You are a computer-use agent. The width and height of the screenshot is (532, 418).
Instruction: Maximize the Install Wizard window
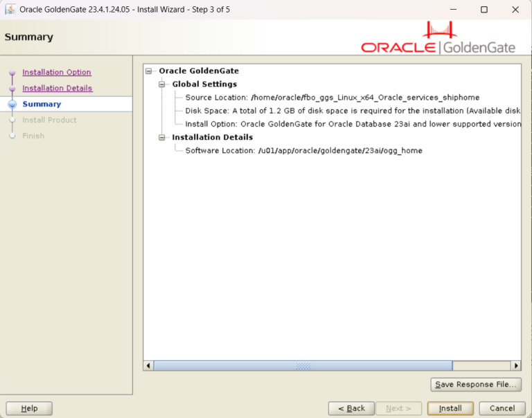point(484,10)
